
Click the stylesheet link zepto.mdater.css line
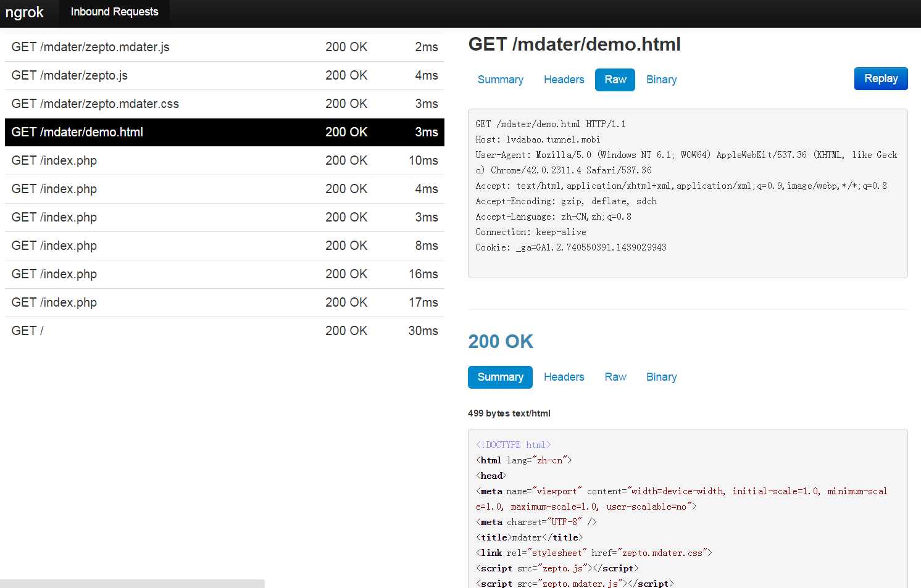coord(594,553)
